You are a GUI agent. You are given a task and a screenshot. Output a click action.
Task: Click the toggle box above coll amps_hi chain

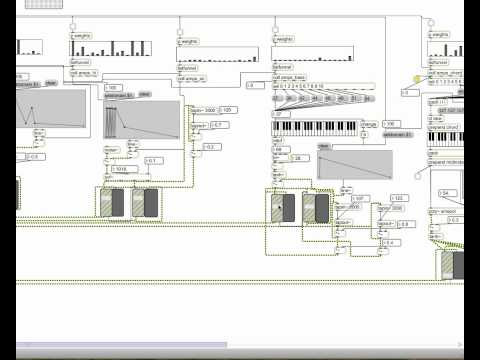tap(72, 27)
